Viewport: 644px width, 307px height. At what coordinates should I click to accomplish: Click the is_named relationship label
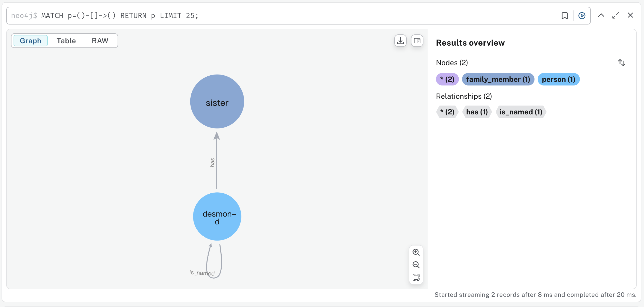202,273
